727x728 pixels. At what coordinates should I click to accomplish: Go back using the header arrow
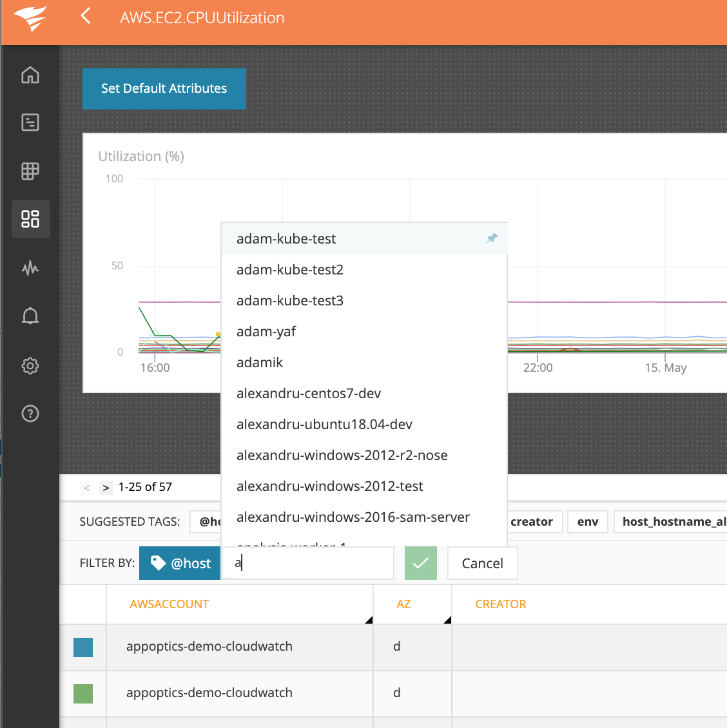tap(86, 16)
